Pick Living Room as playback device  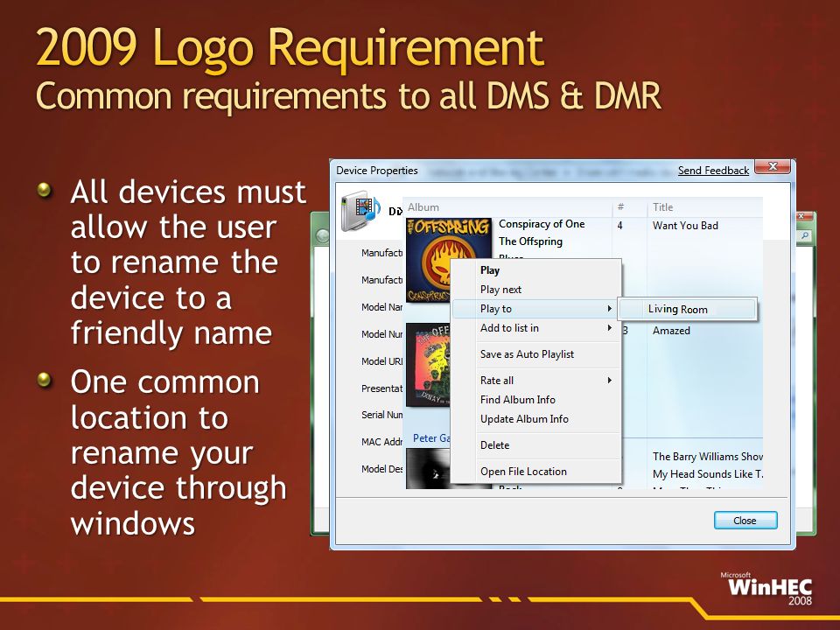pyautogui.click(x=688, y=309)
